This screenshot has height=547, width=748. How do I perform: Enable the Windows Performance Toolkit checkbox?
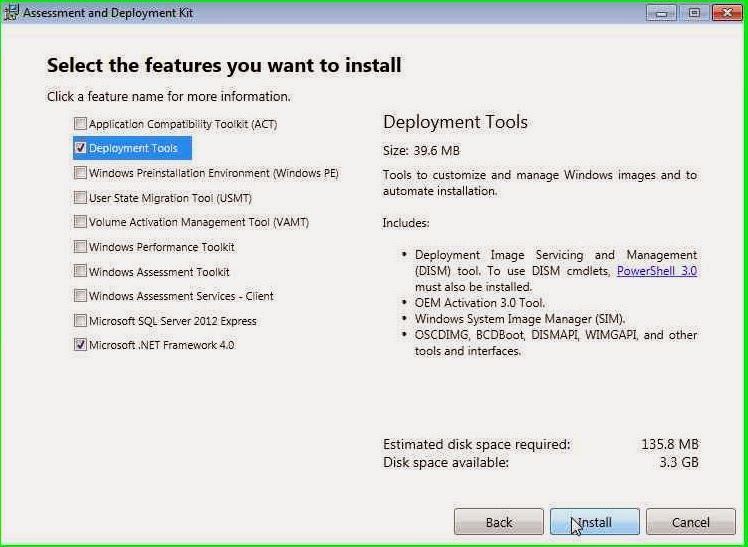coord(81,247)
